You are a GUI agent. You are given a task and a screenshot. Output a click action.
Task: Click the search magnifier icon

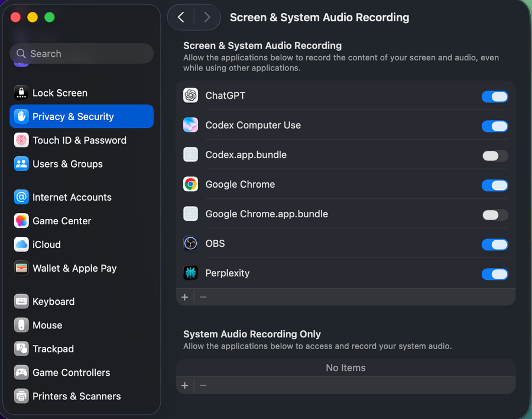(21, 54)
